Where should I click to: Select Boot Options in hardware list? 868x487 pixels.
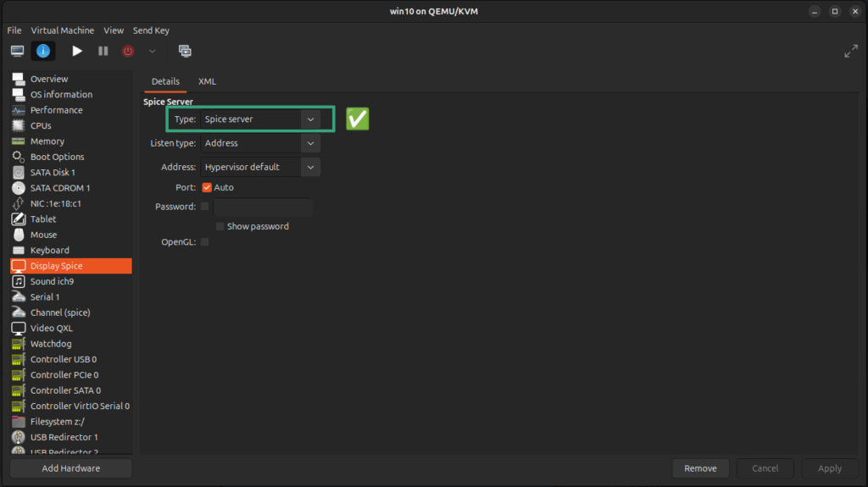(71, 157)
